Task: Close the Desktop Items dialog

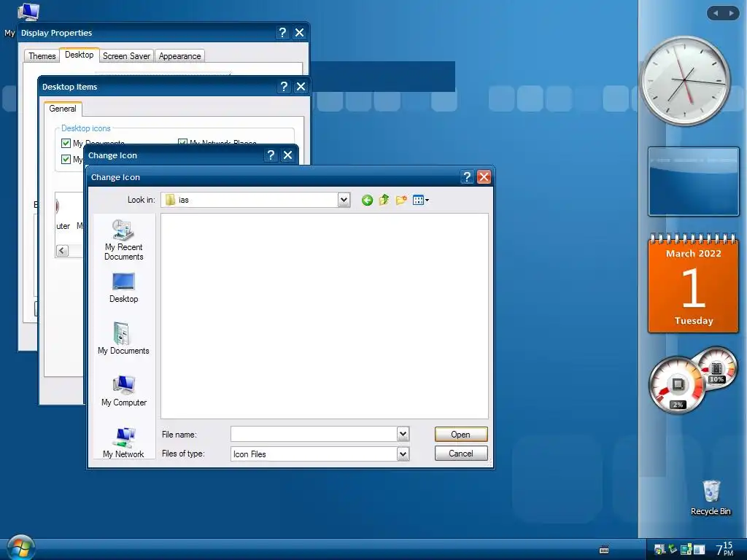Action: [x=301, y=87]
